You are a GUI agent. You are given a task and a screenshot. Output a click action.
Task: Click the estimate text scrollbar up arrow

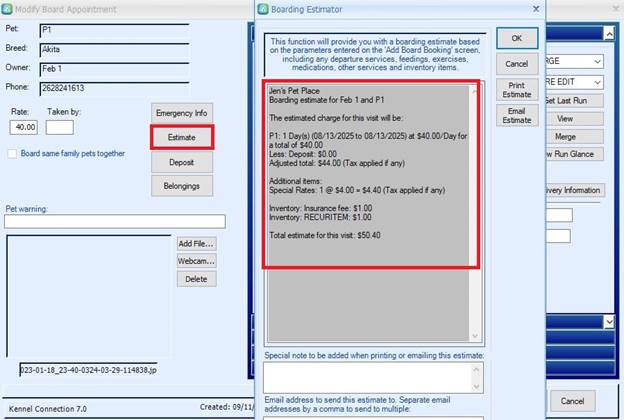coord(475,92)
